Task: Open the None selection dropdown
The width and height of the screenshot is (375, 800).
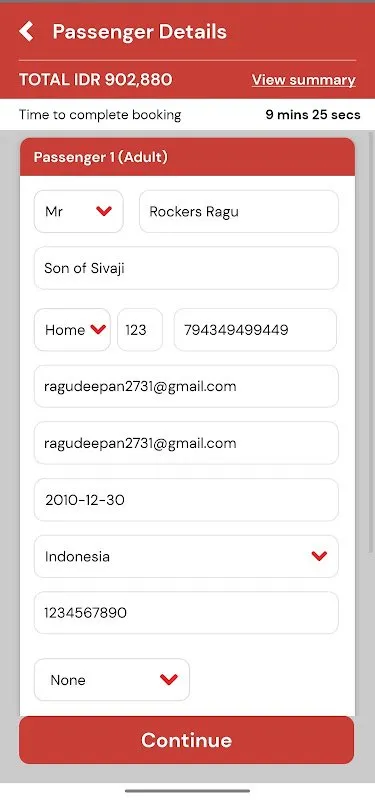Action: [x=112, y=680]
